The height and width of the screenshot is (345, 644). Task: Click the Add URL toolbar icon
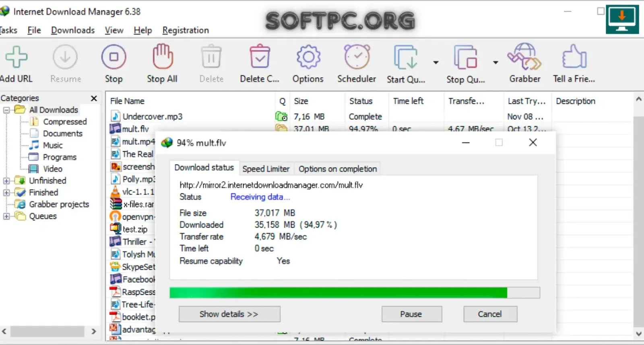[16, 57]
